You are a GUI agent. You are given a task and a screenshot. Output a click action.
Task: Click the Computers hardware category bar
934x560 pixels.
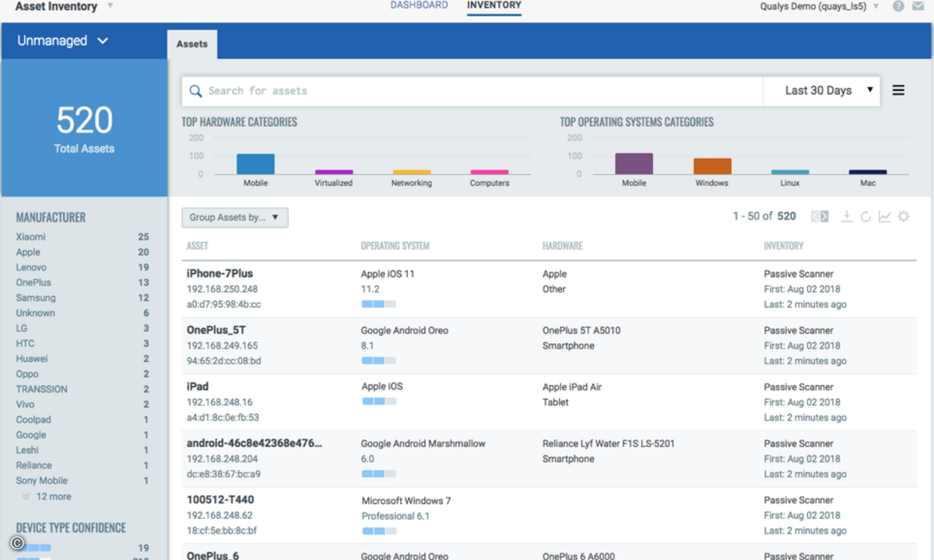pos(490,172)
